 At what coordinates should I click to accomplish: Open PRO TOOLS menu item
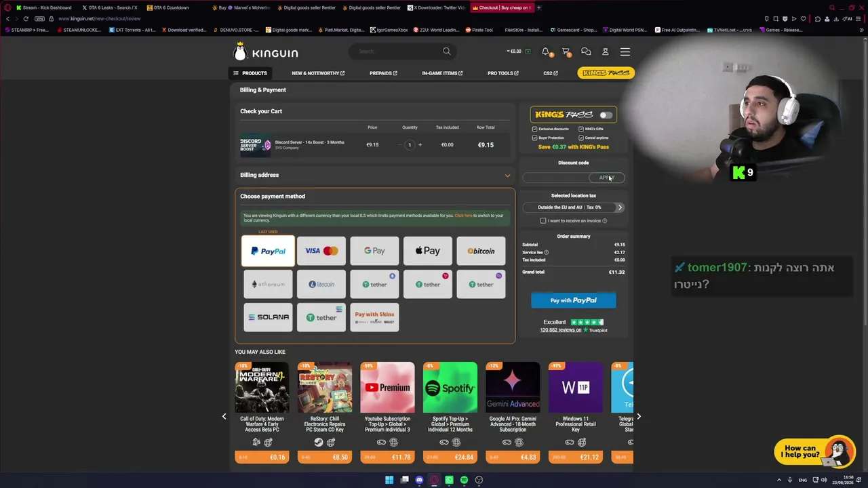tap(502, 73)
